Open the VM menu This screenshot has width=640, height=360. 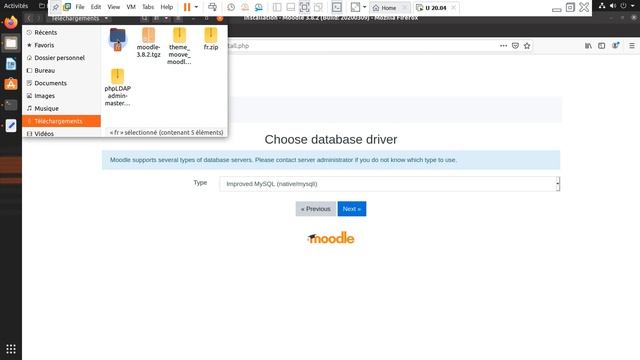click(131, 7)
